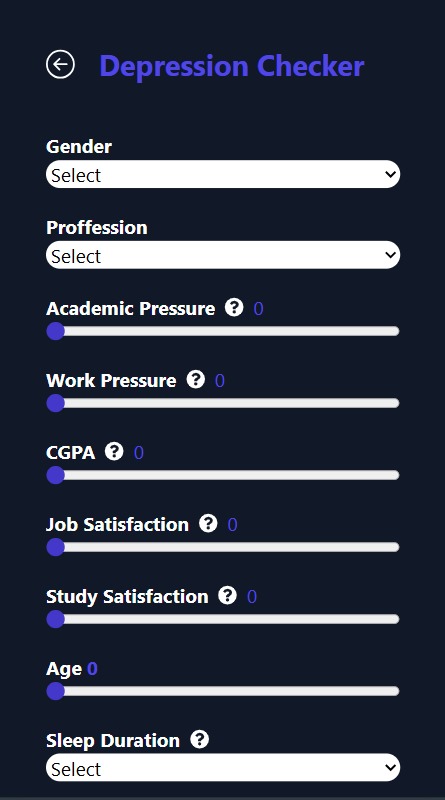
Task: Open the Study Satisfaction help icon
Action: pyautogui.click(x=228, y=595)
